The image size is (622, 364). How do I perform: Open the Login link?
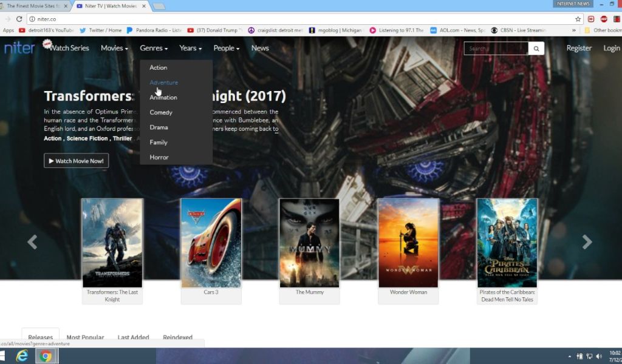[611, 48]
